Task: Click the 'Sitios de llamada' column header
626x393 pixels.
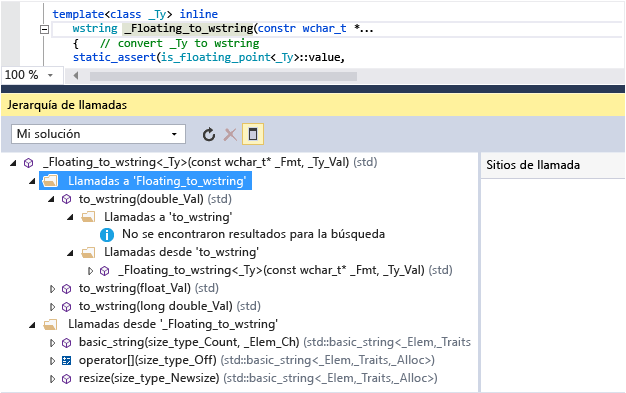Action: (533, 165)
